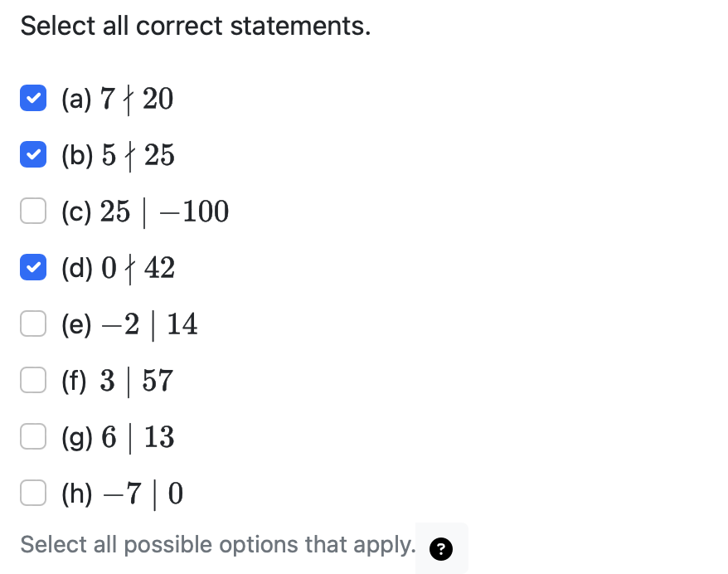Screen dimensions: 728x574
Task: Click the 'Select all correct statements' heading
Action: [195, 26]
